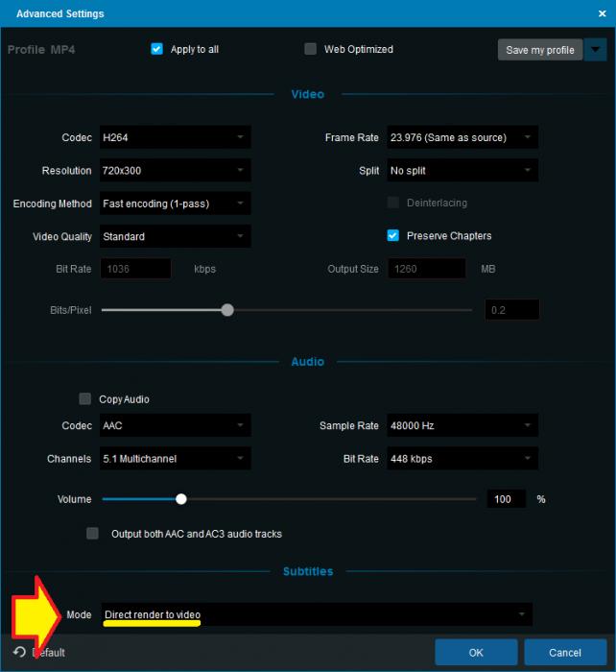Check Output both AAC and AC3 tracks

pos(92,534)
